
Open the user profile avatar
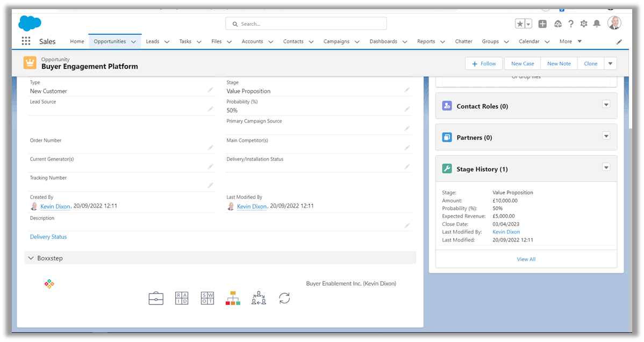[x=614, y=24]
